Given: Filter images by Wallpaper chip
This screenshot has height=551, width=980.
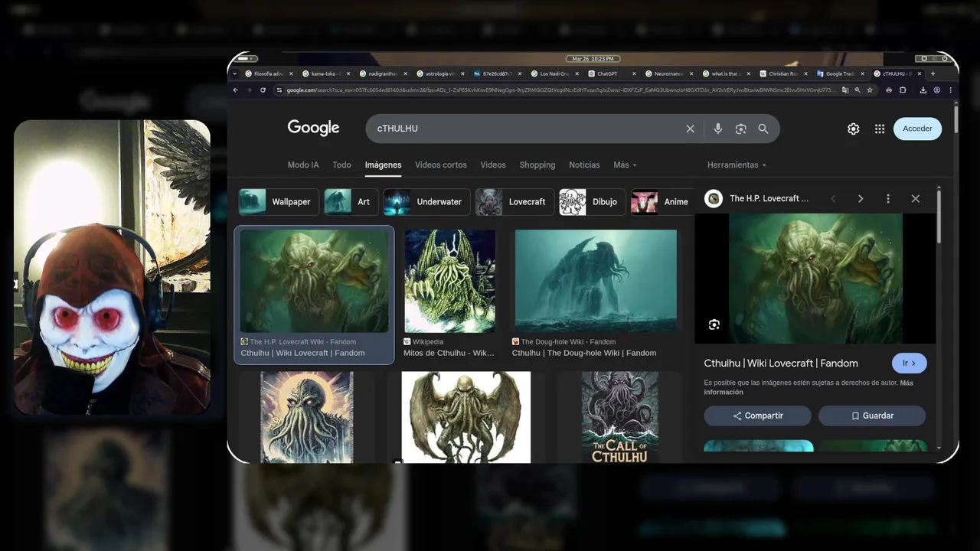Looking at the screenshot, I should [279, 202].
